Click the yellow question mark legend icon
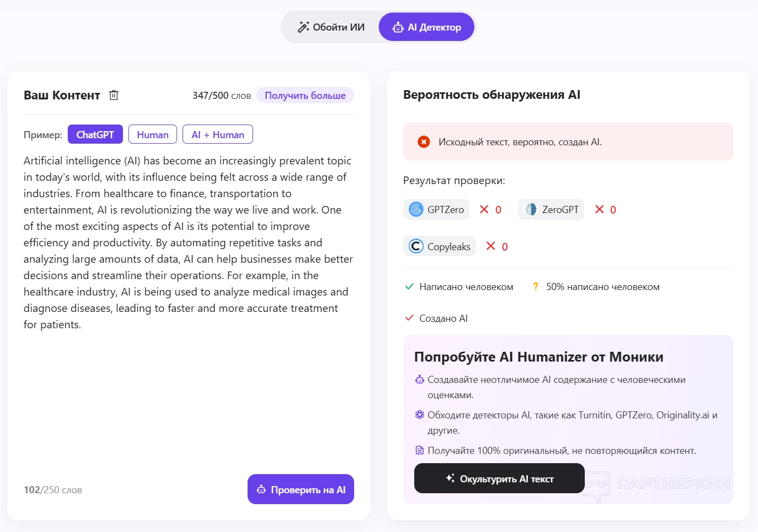 click(536, 287)
